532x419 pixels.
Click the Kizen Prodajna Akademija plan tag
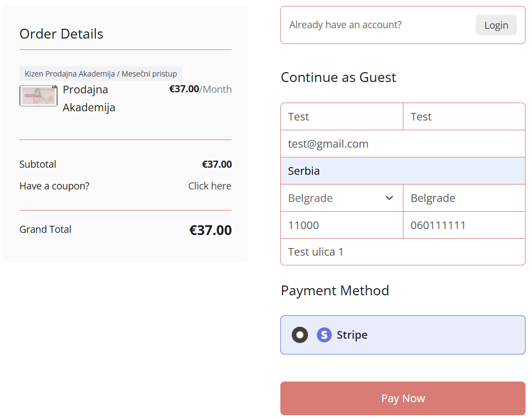click(101, 74)
